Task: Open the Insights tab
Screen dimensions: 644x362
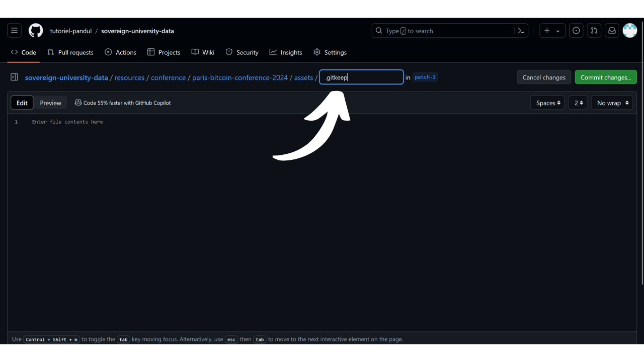Action: pos(286,52)
